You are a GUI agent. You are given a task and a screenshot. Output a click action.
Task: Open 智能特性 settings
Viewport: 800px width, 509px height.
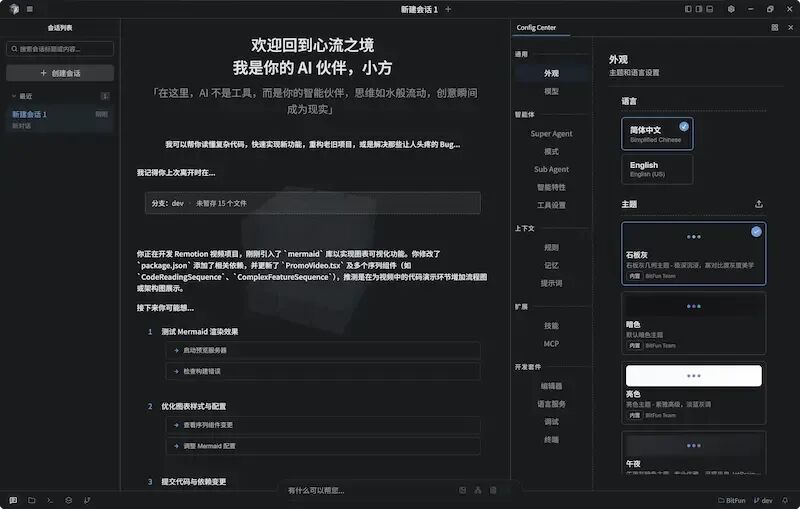(552, 187)
